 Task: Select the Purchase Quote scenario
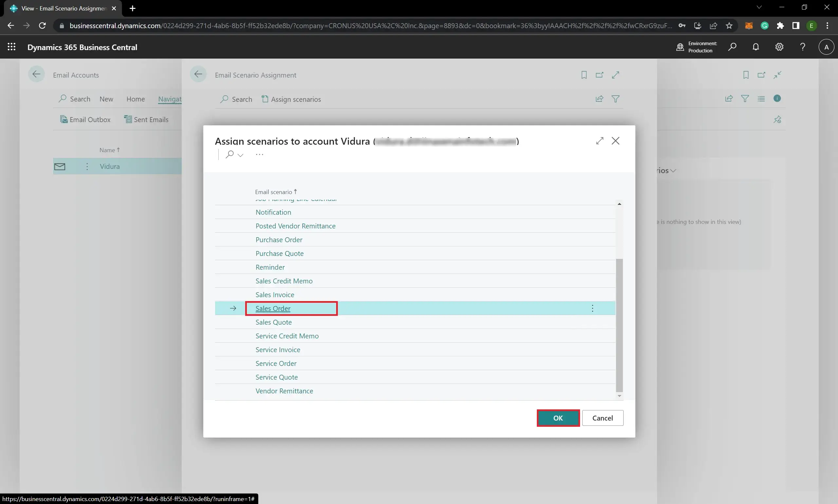pos(280,253)
